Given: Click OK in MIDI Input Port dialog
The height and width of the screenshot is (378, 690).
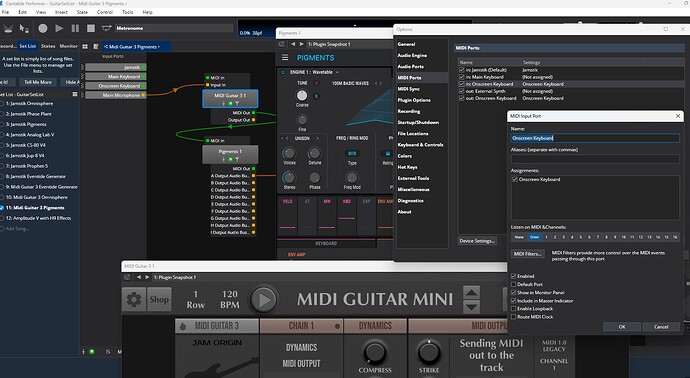Looking at the screenshot, I should pyautogui.click(x=622, y=327).
